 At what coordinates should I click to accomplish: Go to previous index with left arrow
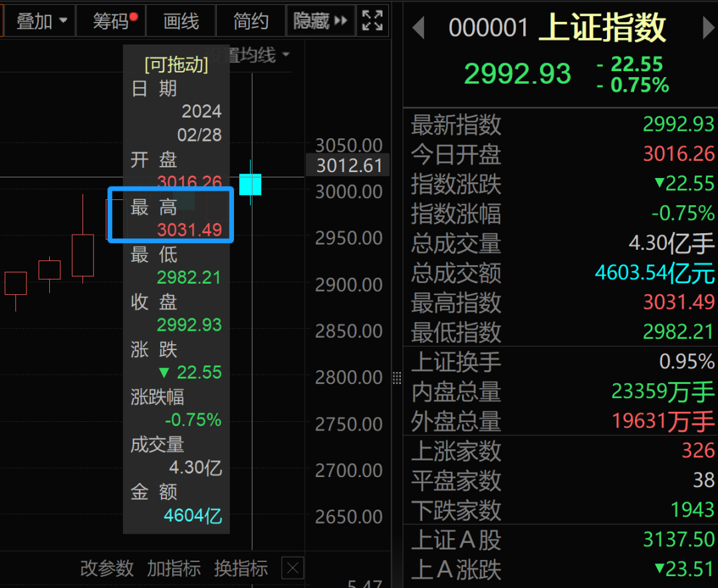(418, 28)
